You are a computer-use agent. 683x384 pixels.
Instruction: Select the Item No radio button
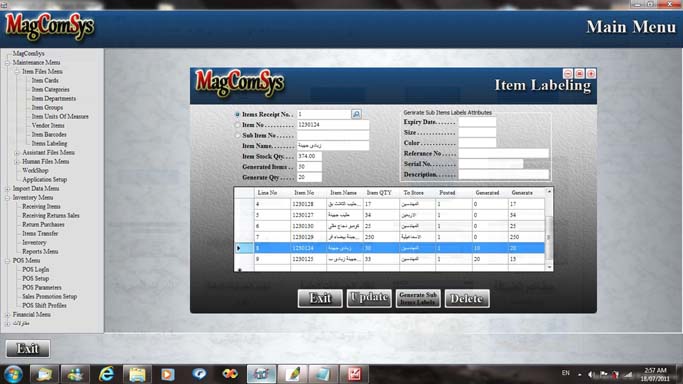tap(237, 125)
